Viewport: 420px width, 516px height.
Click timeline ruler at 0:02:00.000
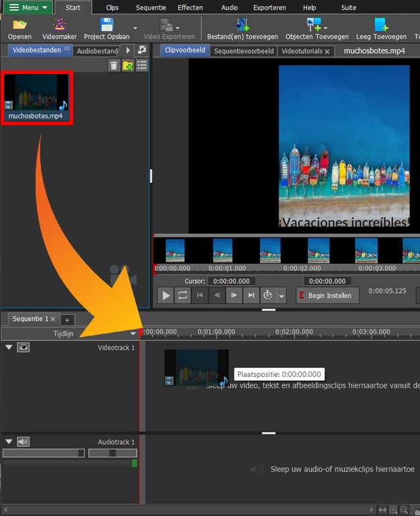pos(294,332)
